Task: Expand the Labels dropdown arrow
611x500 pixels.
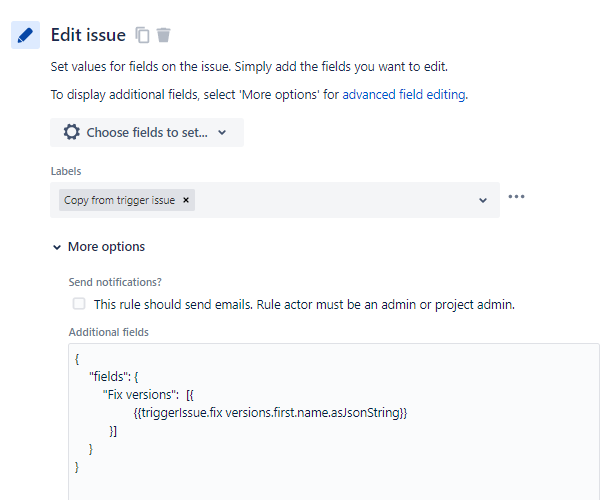Action: click(x=483, y=200)
